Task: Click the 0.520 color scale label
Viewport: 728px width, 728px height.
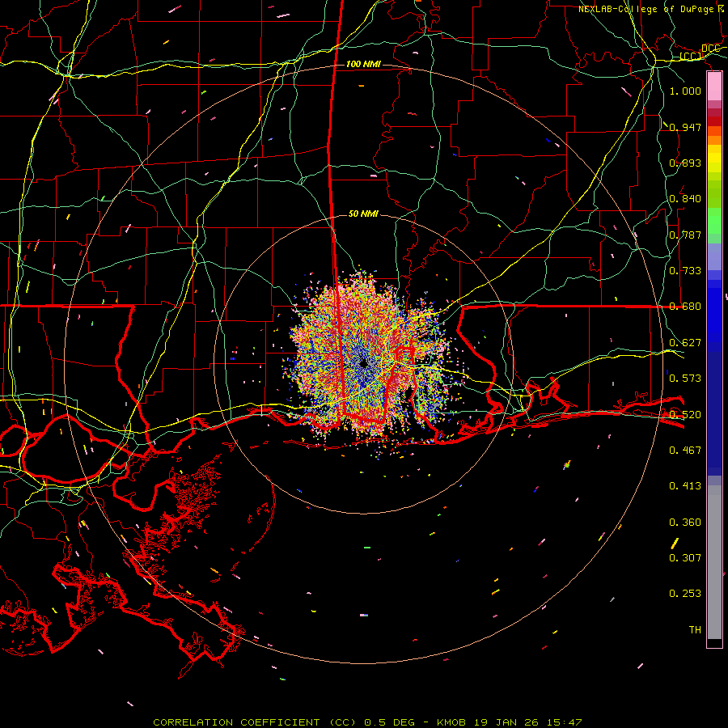Action: point(685,415)
